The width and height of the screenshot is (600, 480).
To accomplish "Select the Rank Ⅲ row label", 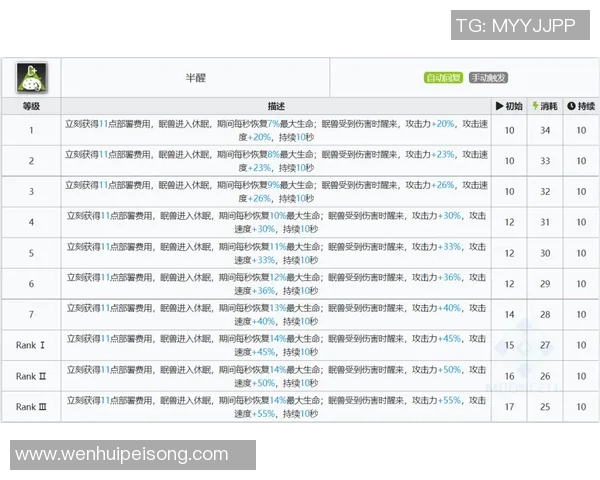I will 31,407.
